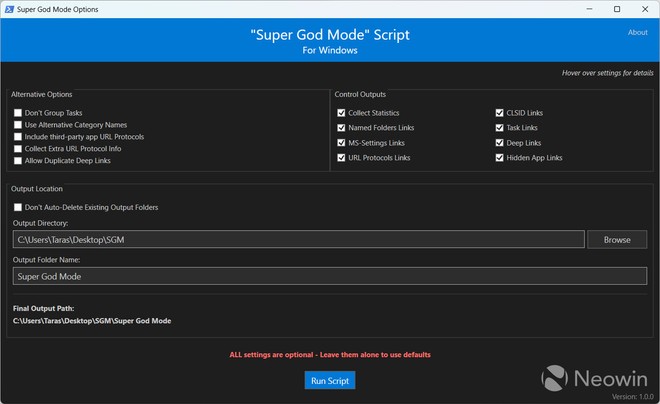Viewport: 660px width, 404px height.
Task: Click the Alternative Options group label
Action: pos(42,94)
